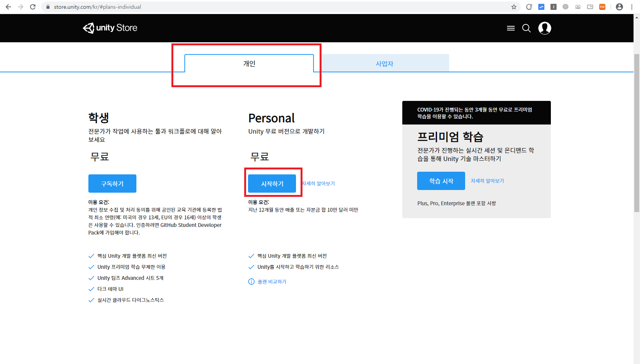640x364 pixels.
Task: Open the 플랜 비교하기 link
Action: click(272, 282)
